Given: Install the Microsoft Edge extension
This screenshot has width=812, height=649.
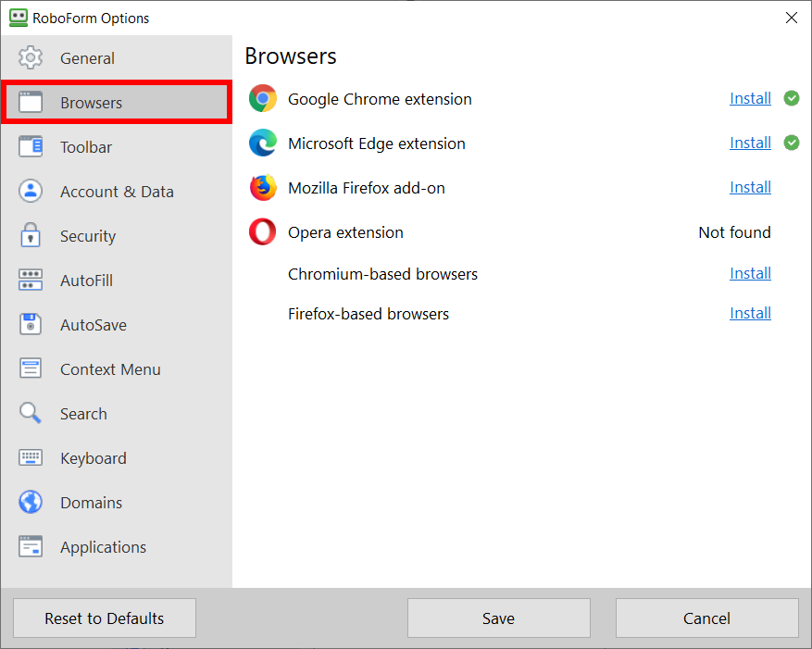Looking at the screenshot, I should pos(750,143).
